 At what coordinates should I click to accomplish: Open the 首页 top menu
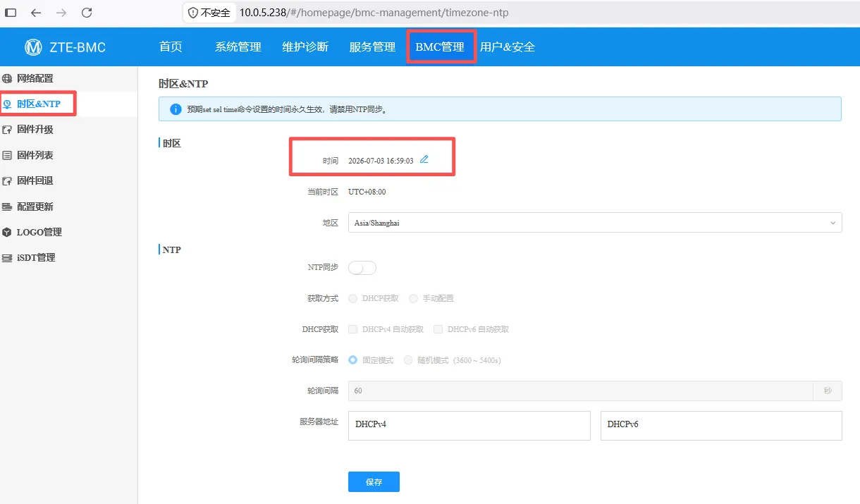[171, 47]
